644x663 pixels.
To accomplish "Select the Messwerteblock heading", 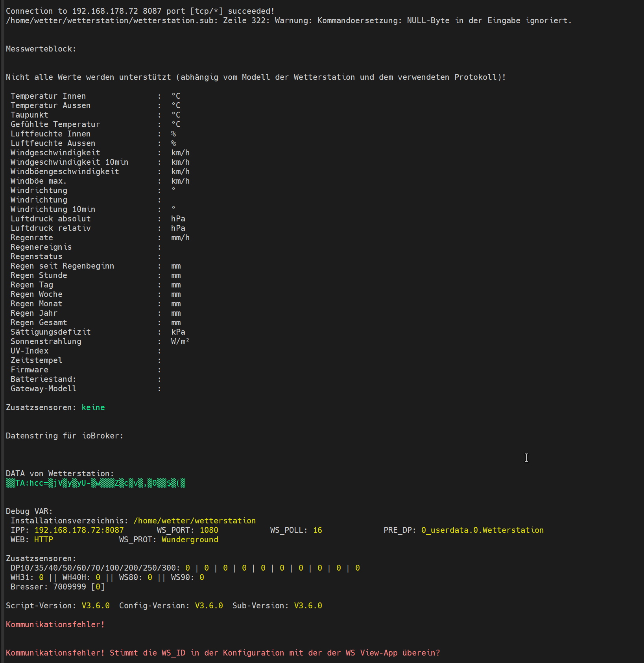I will [x=41, y=49].
